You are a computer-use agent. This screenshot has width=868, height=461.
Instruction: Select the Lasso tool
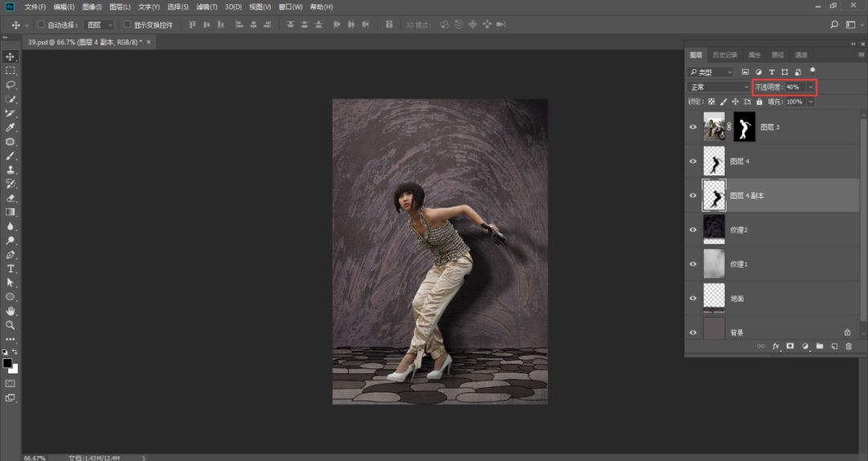pos(10,85)
